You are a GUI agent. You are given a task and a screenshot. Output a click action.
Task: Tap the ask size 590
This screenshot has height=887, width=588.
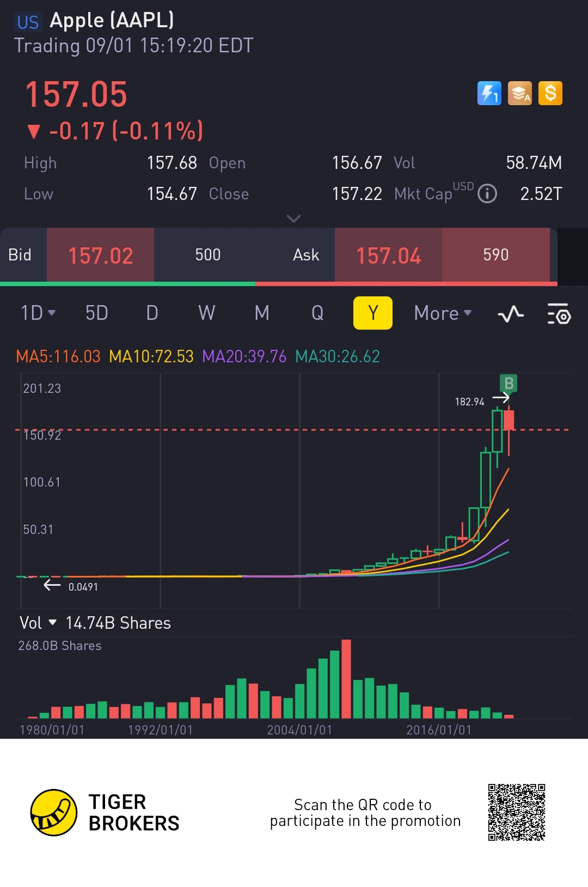point(496,254)
